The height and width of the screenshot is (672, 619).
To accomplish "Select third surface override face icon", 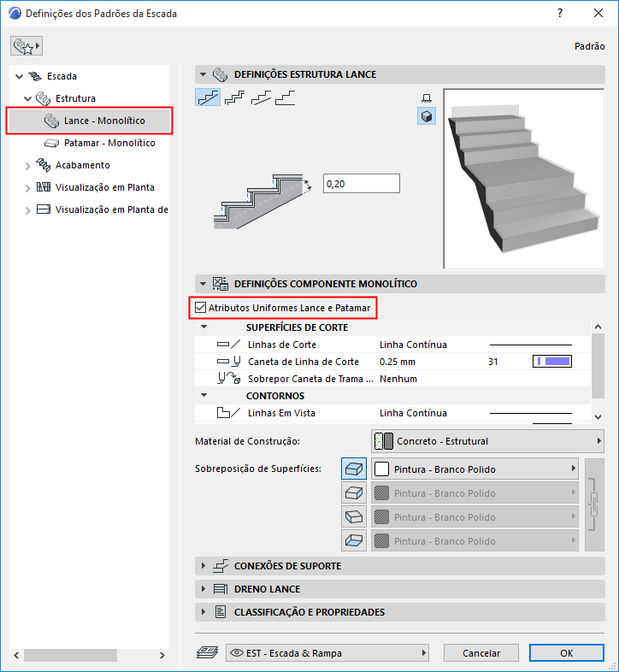I will (x=354, y=517).
